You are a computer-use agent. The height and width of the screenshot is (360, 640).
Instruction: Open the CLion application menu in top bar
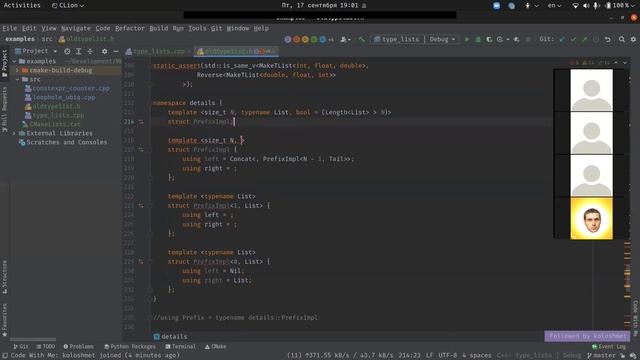[68, 5]
